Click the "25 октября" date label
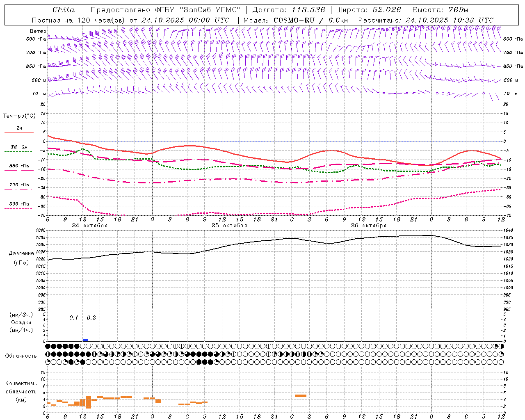 pyautogui.click(x=229, y=226)
